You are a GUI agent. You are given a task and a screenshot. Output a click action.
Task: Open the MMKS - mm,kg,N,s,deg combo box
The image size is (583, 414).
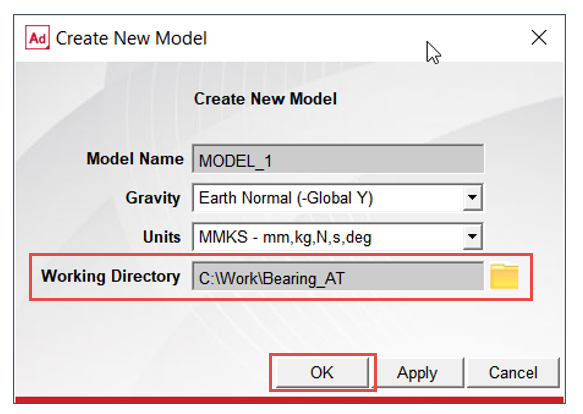(338, 237)
